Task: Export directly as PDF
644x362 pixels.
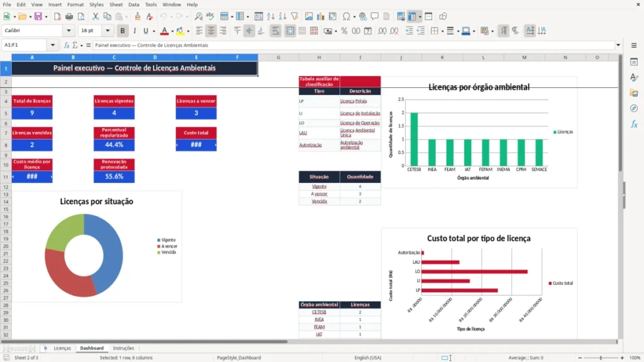Action: pyautogui.click(x=57, y=16)
